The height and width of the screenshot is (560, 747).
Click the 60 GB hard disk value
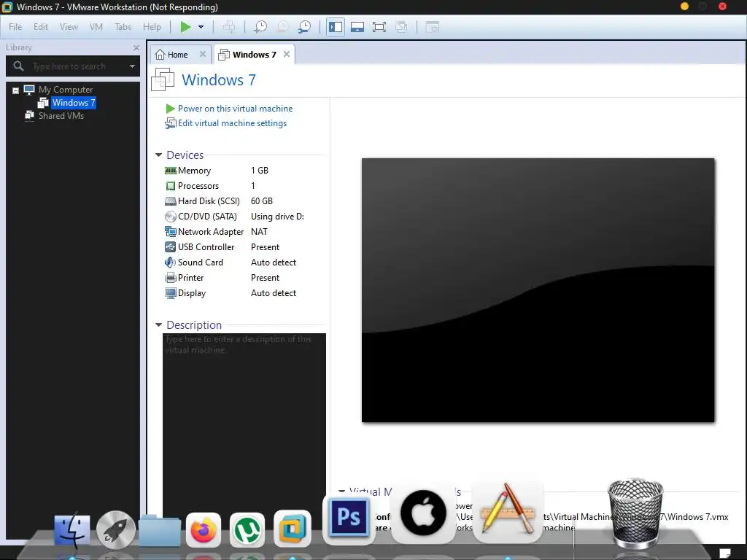(x=262, y=201)
